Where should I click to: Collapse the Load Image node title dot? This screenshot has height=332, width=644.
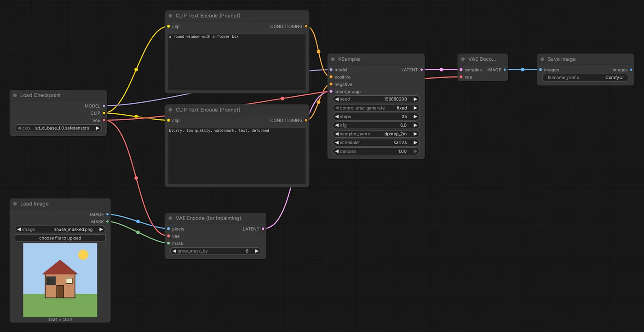[15, 204]
